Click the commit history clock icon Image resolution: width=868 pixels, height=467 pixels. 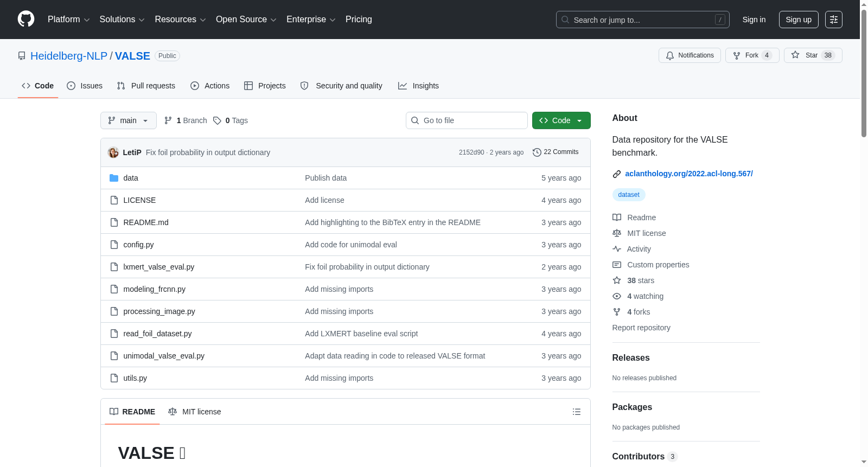coord(537,152)
